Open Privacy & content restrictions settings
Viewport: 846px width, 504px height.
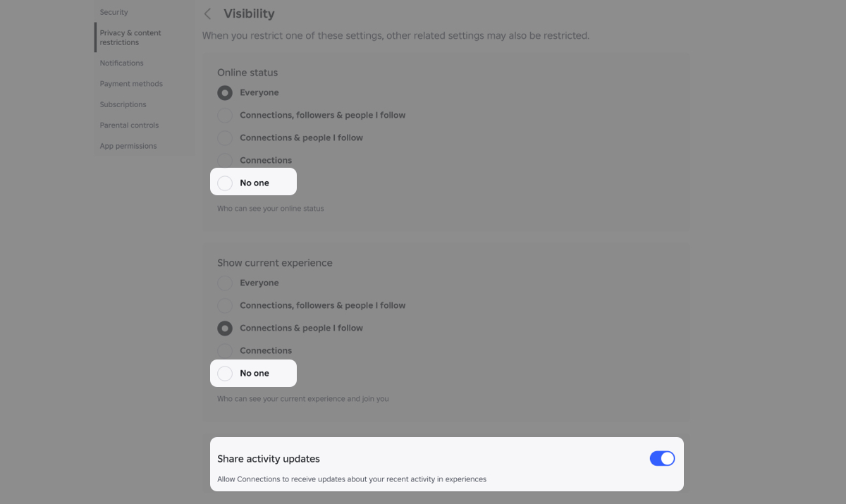(130, 37)
